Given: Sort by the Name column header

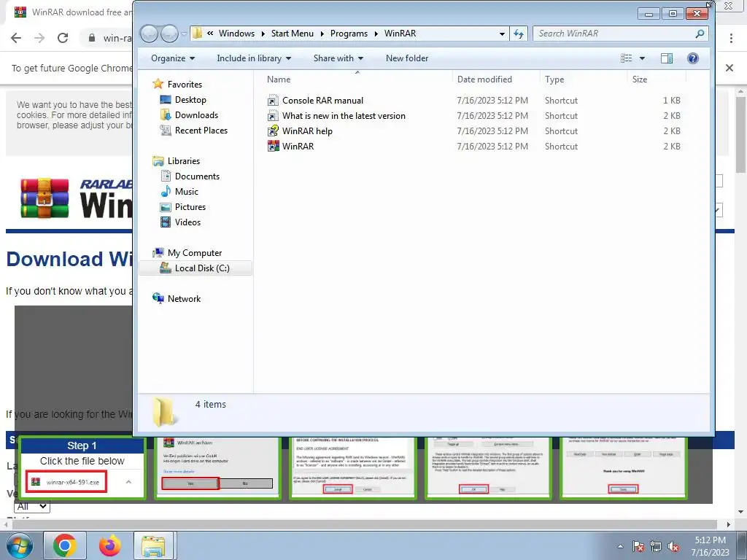Looking at the screenshot, I should (x=357, y=79).
